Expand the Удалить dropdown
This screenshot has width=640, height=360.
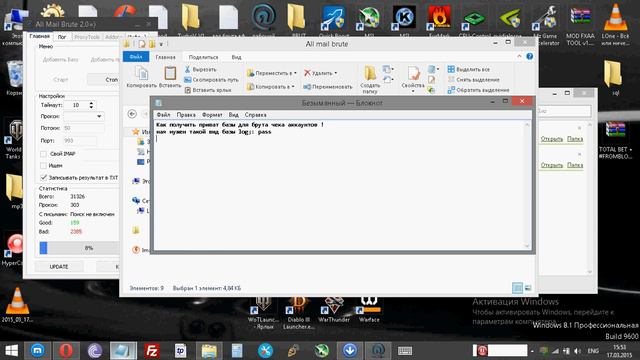(336, 73)
